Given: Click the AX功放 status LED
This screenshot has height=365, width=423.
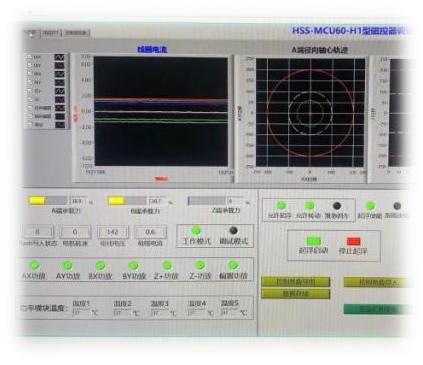Looking at the screenshot, I should point(34,265).
